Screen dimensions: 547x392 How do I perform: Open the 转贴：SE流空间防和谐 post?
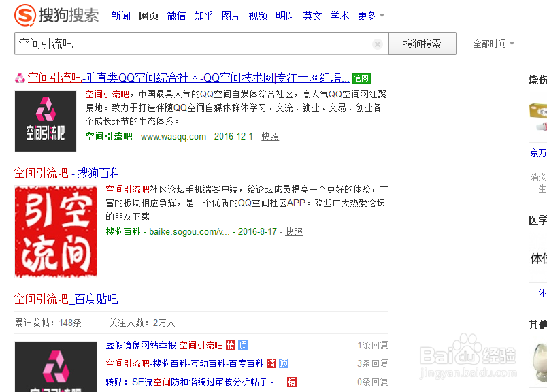[x=195, y=382]
